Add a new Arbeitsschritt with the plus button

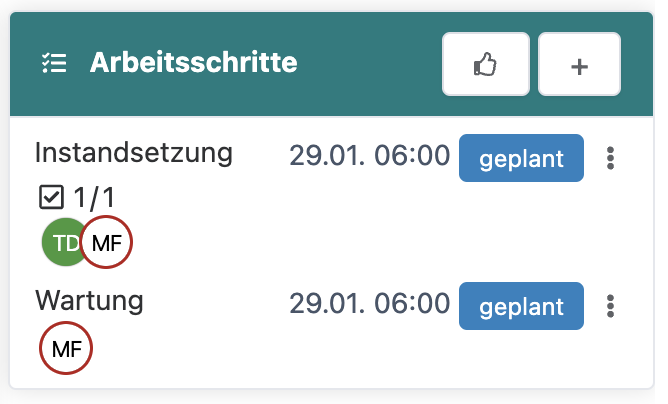579,64
